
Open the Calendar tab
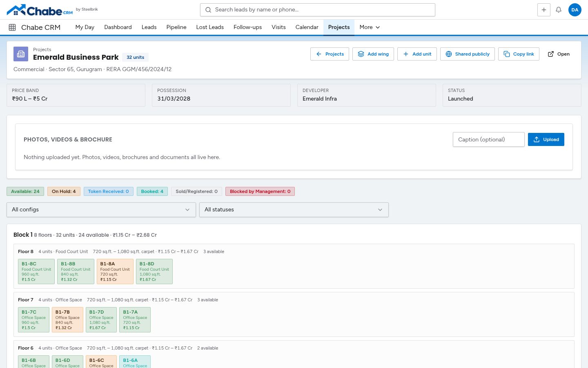point(307,27)
